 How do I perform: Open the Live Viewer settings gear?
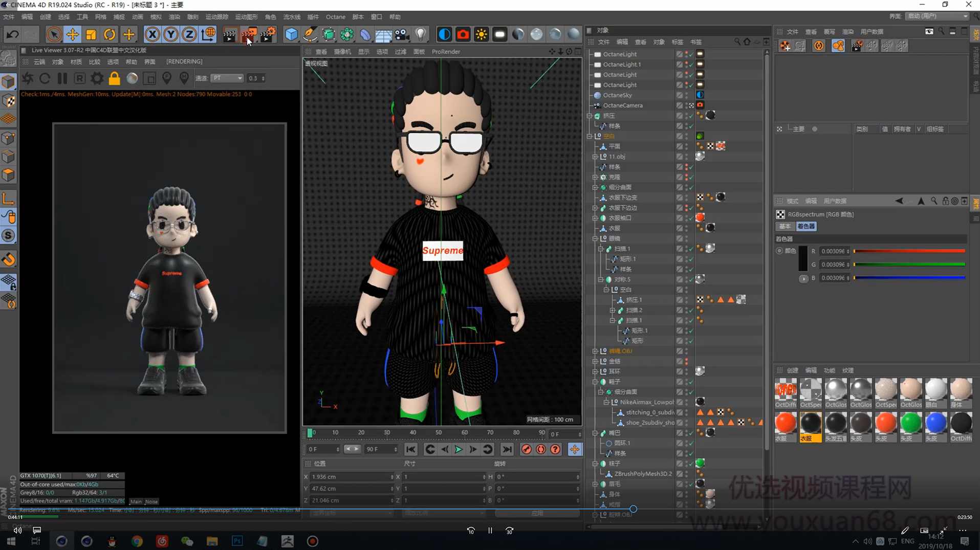pyautogui.click(x=96, y=78)
